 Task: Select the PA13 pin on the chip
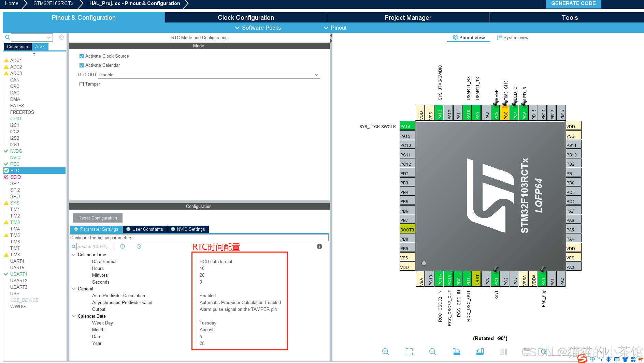click(x=440, y=113)
